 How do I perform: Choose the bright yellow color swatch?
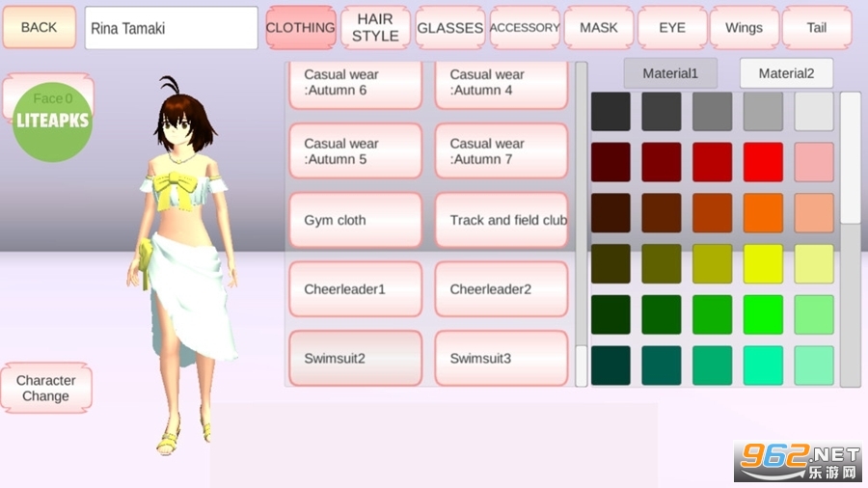[x=763, y=263]
